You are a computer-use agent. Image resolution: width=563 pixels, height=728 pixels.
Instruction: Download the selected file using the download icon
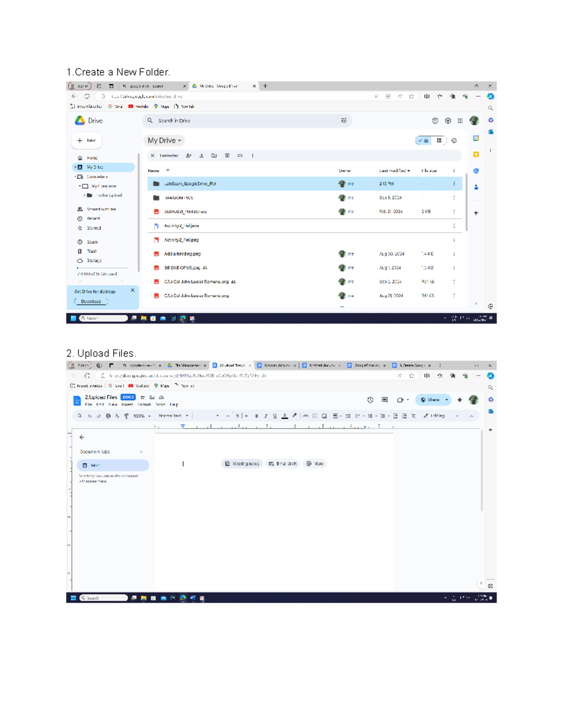[x=202, y=156]
